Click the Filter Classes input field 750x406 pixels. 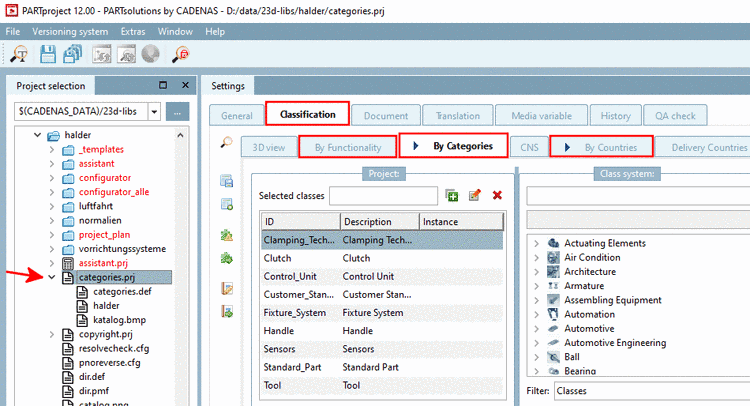tap(652, 391)
